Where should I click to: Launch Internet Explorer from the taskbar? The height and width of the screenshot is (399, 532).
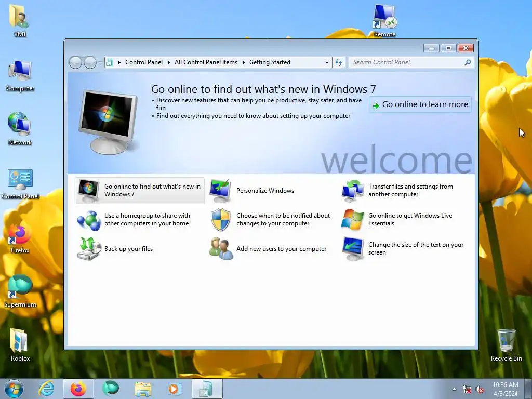coord(46,389)
